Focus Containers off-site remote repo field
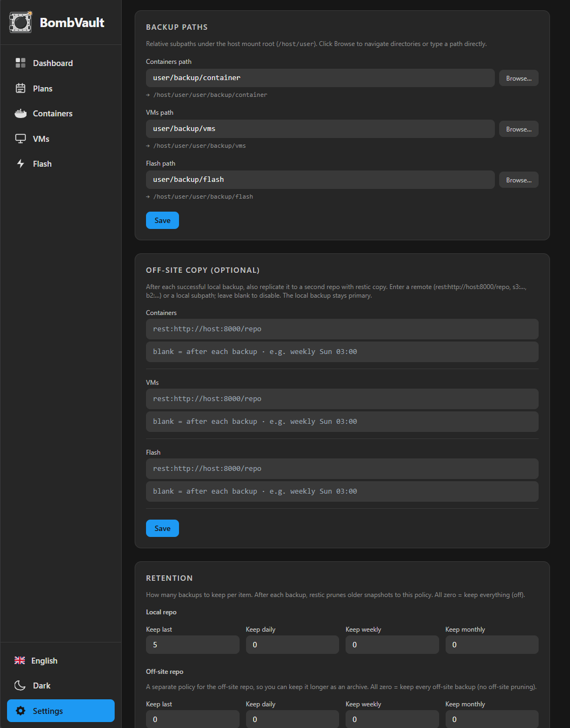The image size is (570, 728). point(342,329)
